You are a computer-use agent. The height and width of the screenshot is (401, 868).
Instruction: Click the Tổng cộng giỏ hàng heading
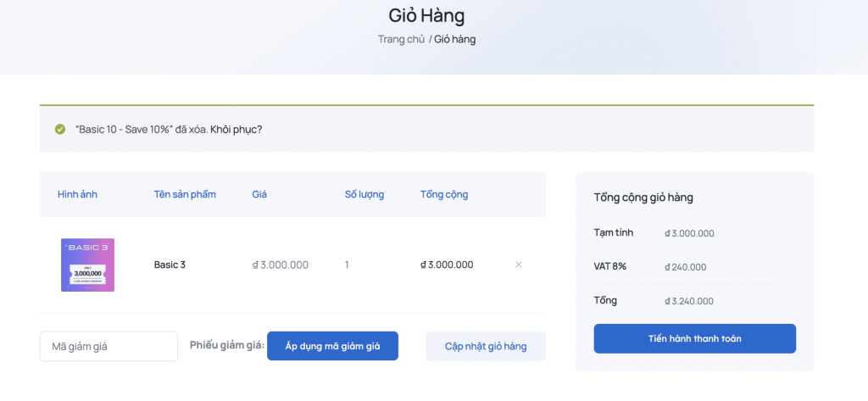(643, 198)
